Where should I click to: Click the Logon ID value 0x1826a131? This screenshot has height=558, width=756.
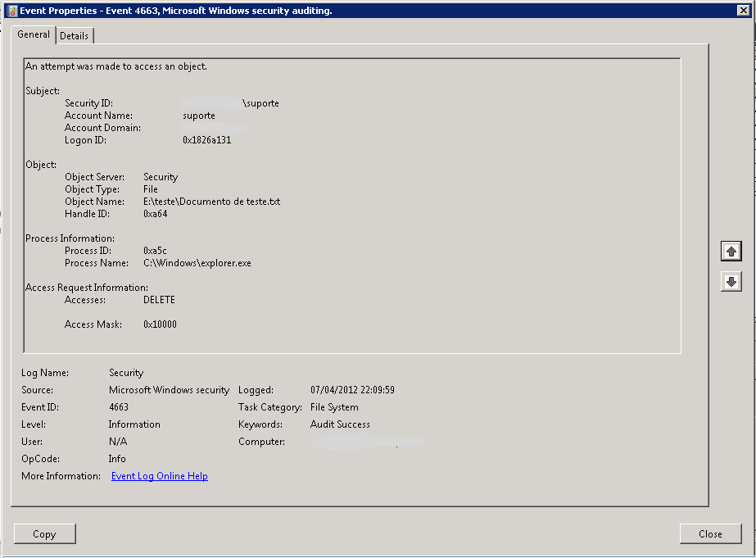(207, 140)
